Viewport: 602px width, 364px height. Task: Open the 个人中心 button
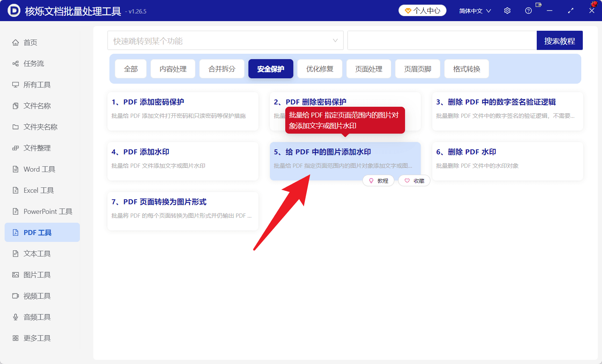tap(422, 10)
